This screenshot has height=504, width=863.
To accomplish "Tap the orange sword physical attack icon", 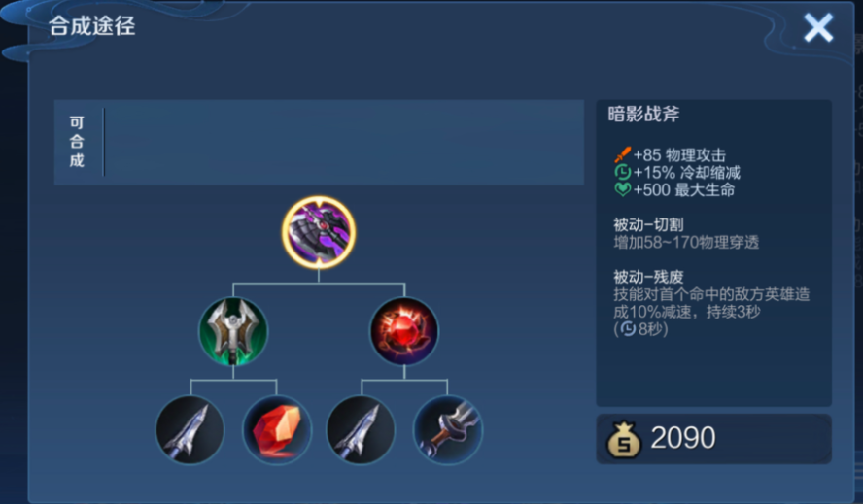I will point(623,154).
